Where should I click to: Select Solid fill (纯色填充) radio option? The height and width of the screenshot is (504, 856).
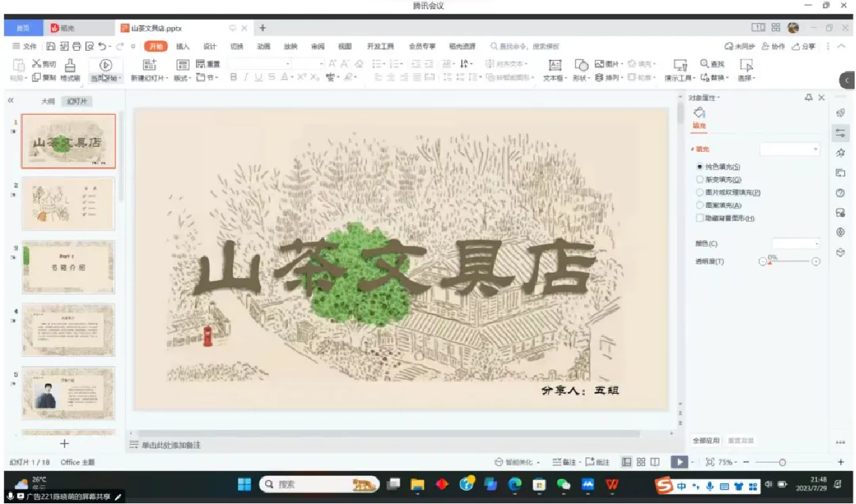700,166
